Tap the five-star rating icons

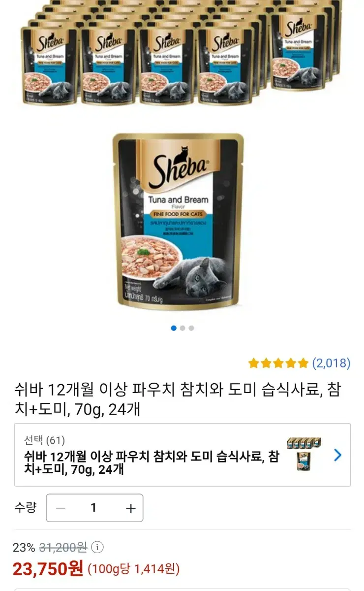(x=278, y=363)
